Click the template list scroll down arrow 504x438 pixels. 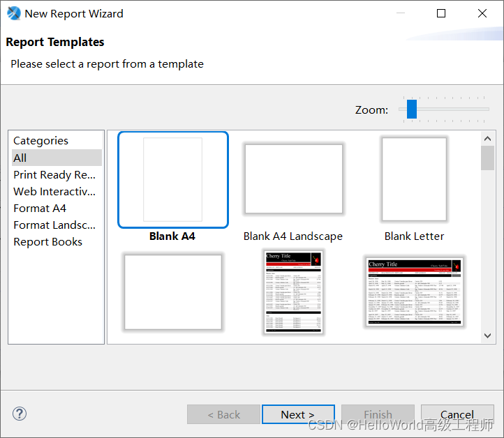click(487, 335)
